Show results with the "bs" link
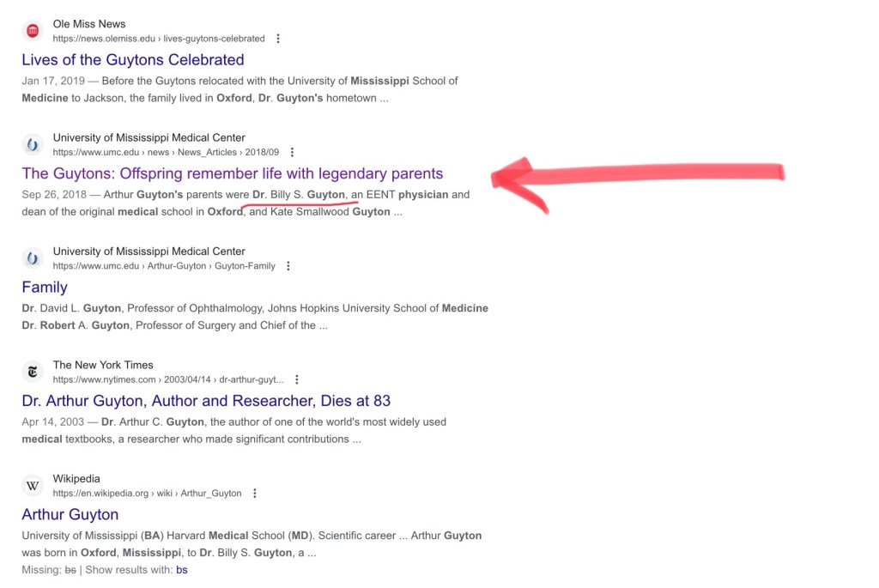 (x=182, y=570)
